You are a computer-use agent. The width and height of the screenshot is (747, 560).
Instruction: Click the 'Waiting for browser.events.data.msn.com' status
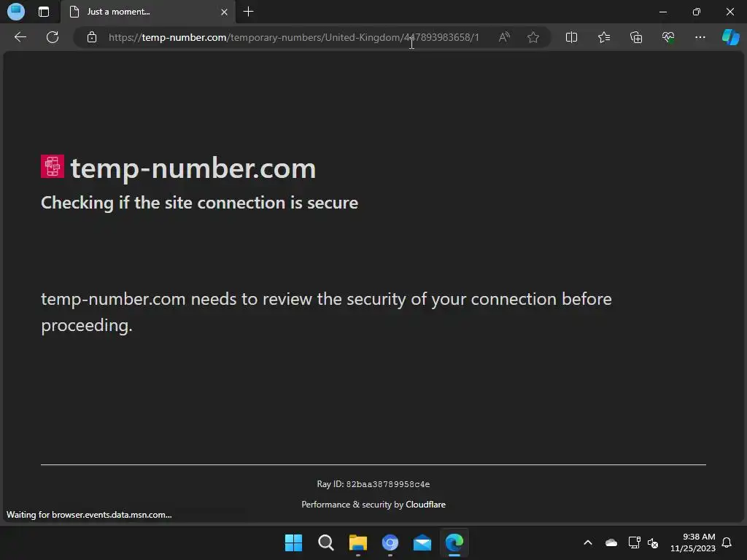89,515
